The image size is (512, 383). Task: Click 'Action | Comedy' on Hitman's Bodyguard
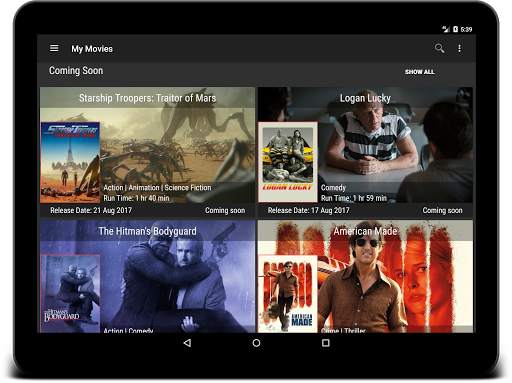pyautogui.click(x=128, y=330)
